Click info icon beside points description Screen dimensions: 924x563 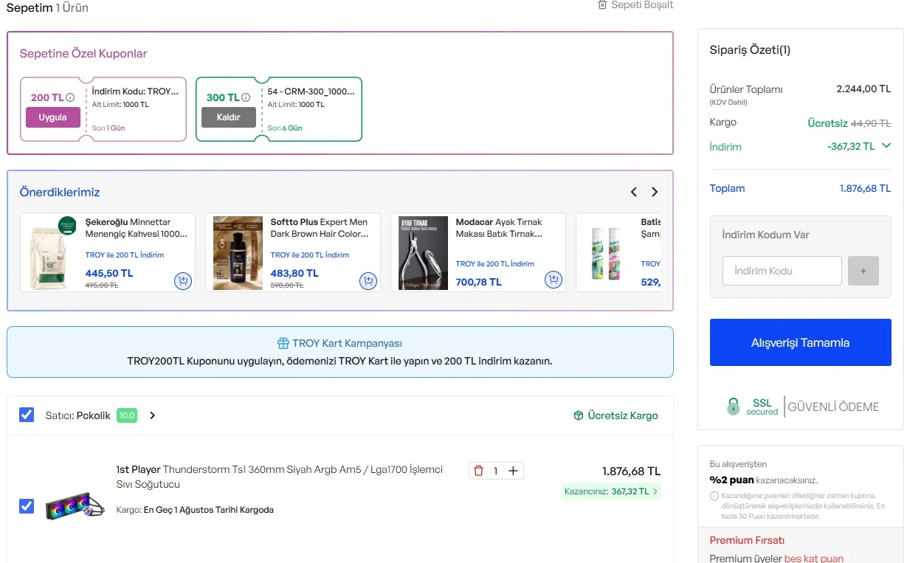[x=714, y=496]
